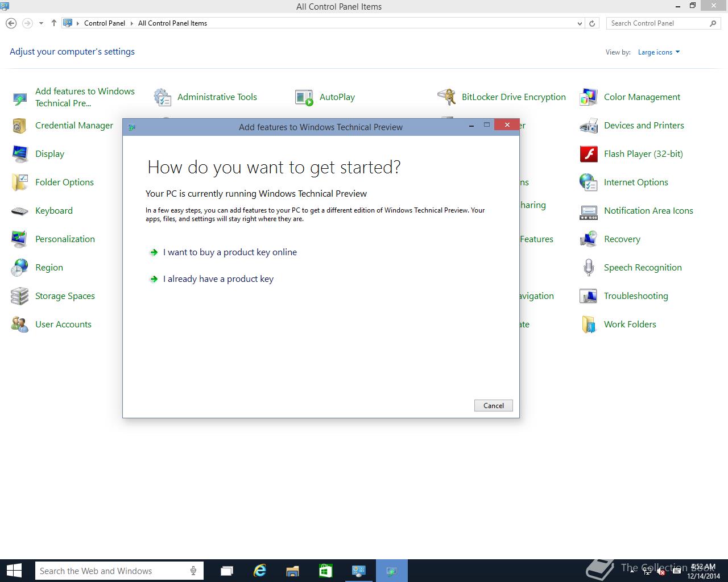Open the Troubleshooting icon
Image resolution: width=728 pixels, height=582 pixels.
tap(589, 296)
